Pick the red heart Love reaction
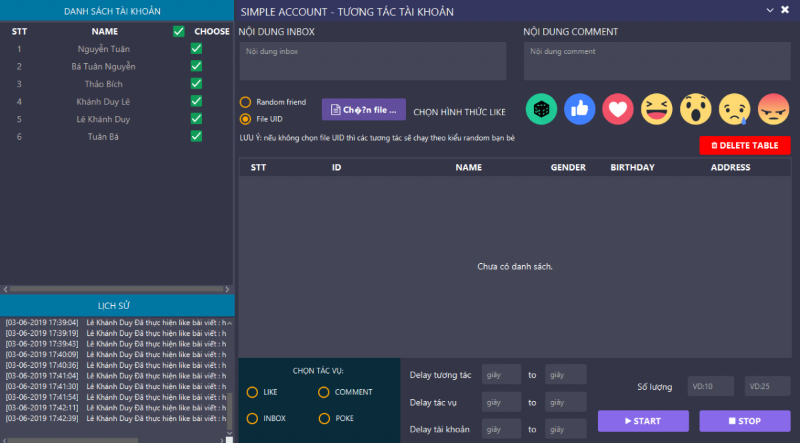Screen dimensions: 800x443 (618, 109)
